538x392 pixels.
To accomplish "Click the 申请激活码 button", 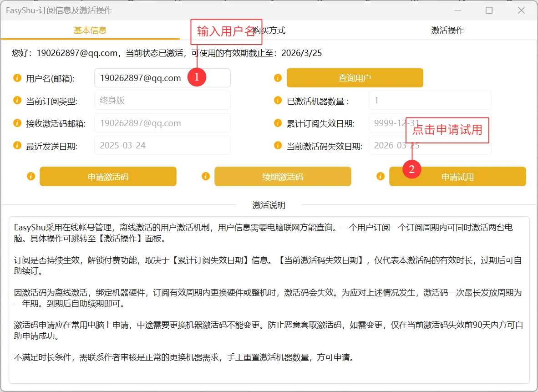I will [108, 177].
